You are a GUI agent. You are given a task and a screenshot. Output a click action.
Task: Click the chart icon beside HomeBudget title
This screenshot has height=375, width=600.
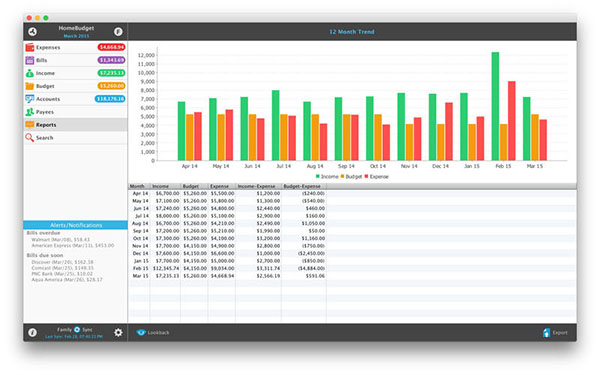click(x=33, y=32)
